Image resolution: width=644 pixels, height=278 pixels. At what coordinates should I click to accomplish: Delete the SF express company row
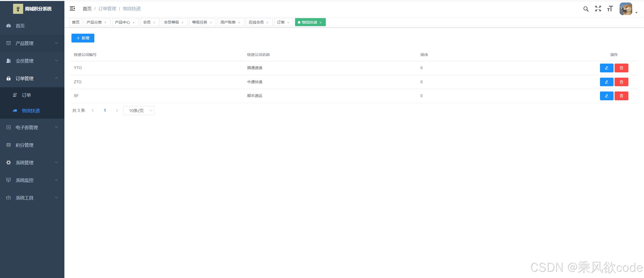click(x=621, y=96)
